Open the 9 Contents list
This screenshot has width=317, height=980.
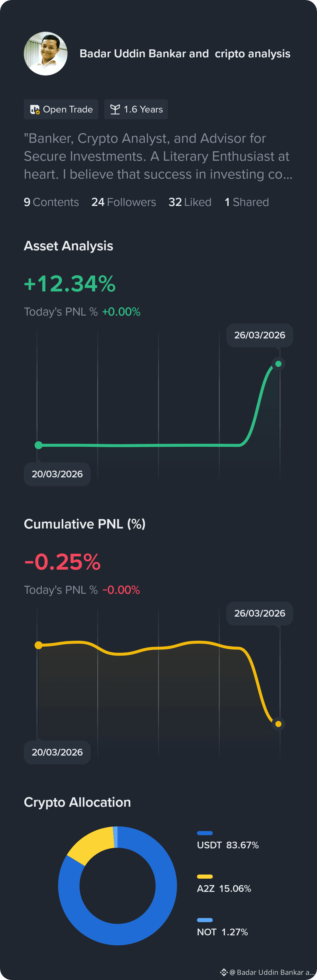51,202
